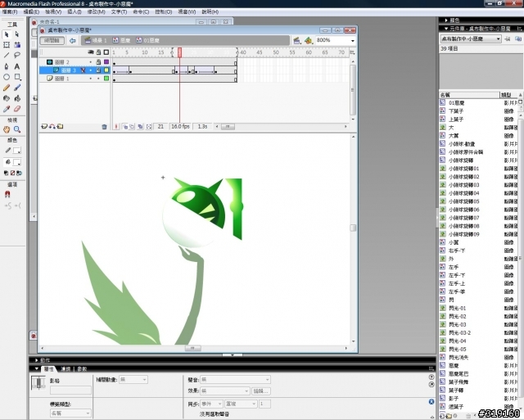Select the Selection arrow tool
Screen dimensions: 524x420
[7, 34]
